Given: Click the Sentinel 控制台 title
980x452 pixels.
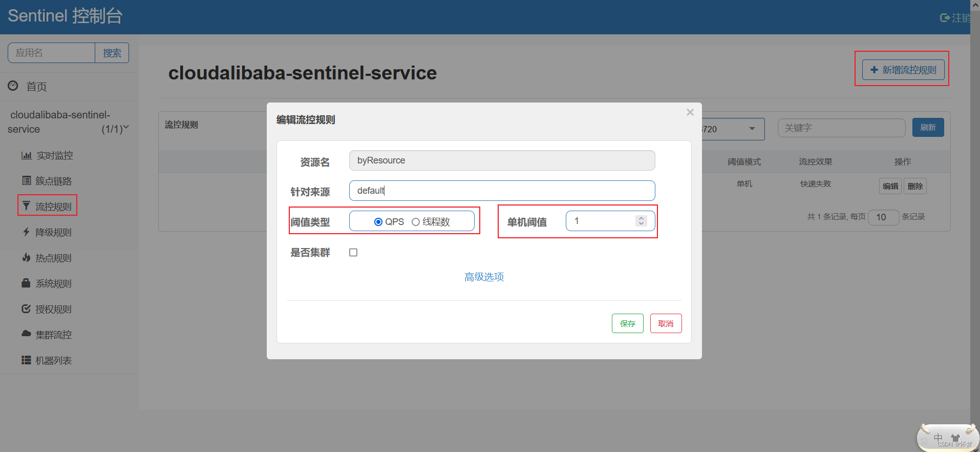Looking at the screenshot, I should [65, 16].
